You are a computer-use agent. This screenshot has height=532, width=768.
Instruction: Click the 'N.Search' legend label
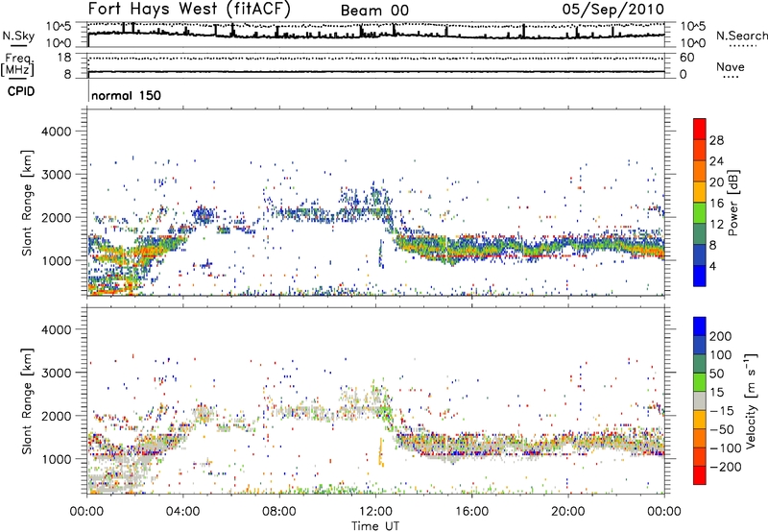(741, 36)
